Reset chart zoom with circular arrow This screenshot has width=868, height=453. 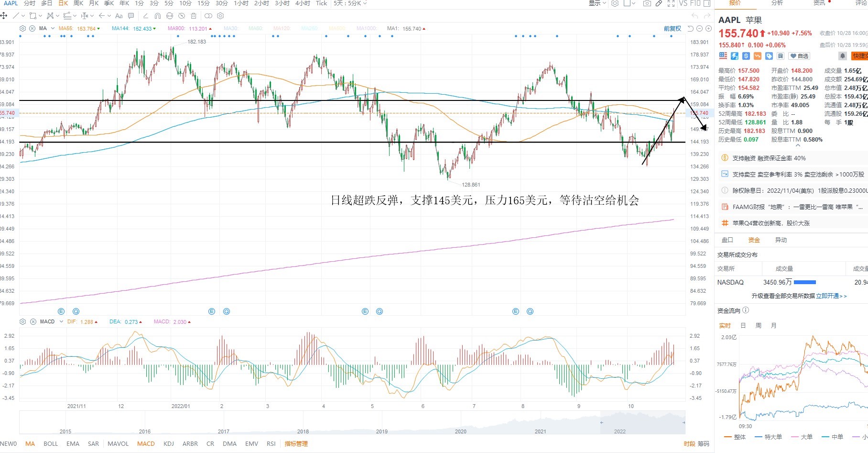690,29
